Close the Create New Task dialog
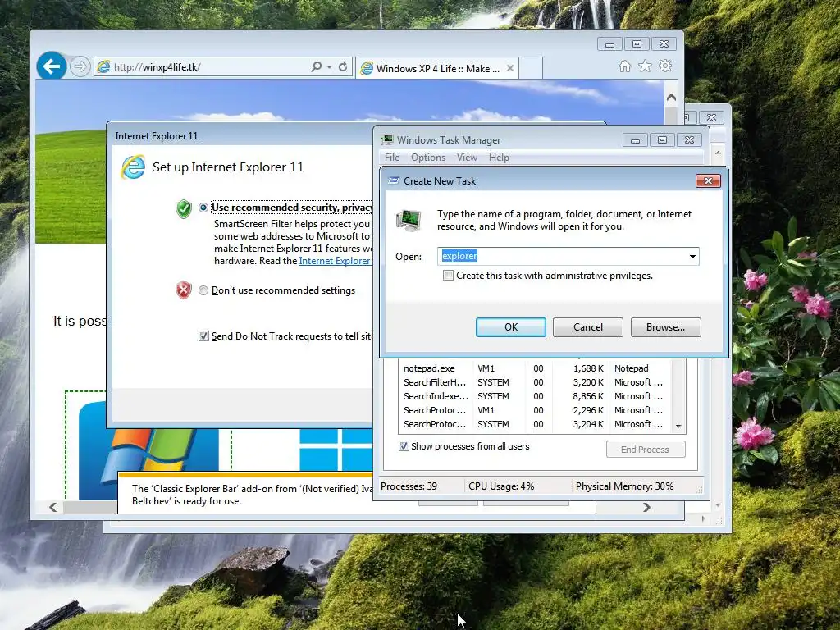The height and width of the screenshot is (630, 840). click(x=708, y=181)
